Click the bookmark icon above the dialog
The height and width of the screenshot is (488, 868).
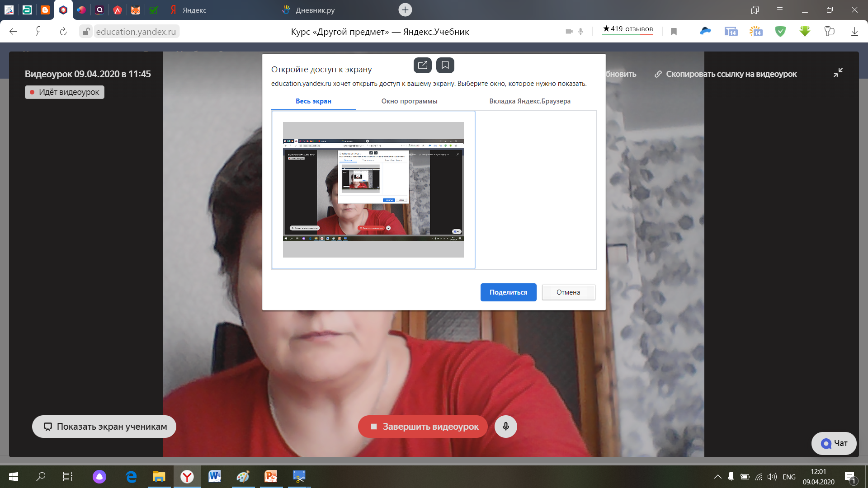pos(445,65)
